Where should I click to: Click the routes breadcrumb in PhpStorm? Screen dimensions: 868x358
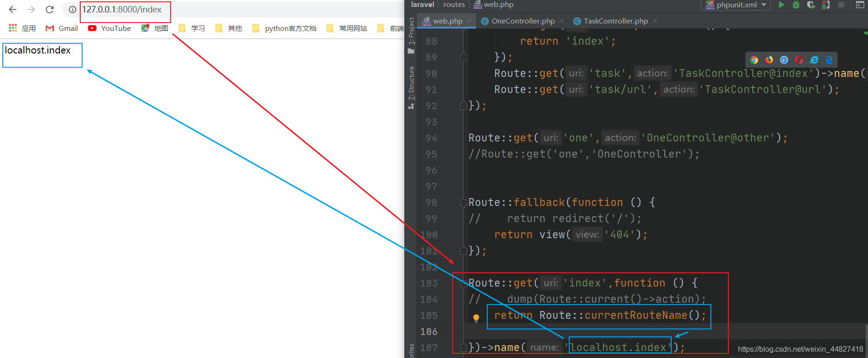coord(454,4)
